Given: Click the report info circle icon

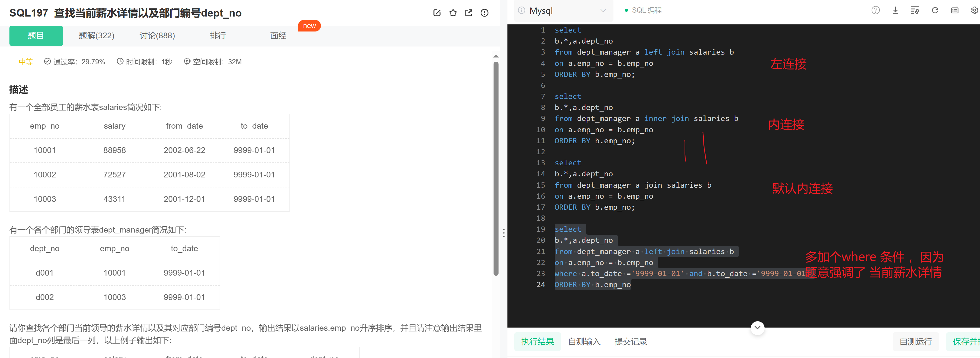Looking at the screenshot, I should pyautogui.click(x=484, y=13).
